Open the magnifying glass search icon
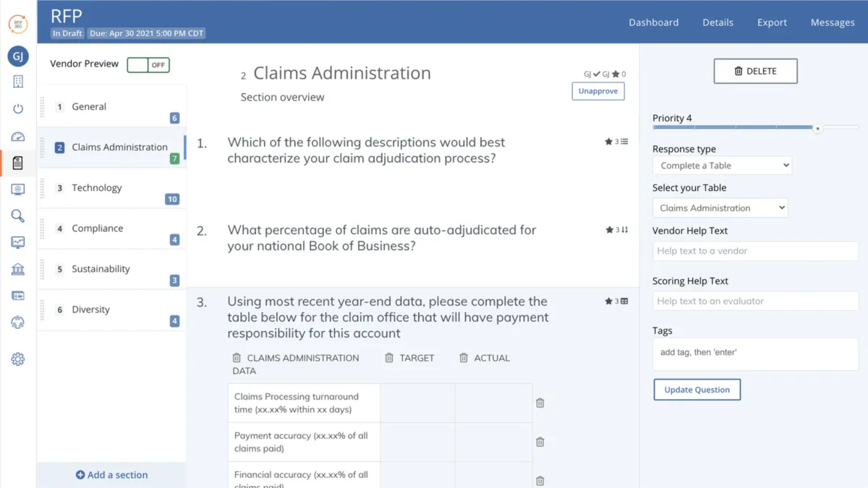This screenshot has width=868, height=488. pyautogui.click(x=18, y=216)
